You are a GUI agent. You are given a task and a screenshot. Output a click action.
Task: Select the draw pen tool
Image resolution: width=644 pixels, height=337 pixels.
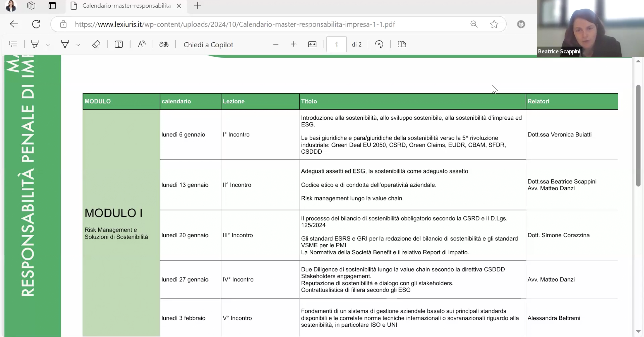tap(65, 44)
